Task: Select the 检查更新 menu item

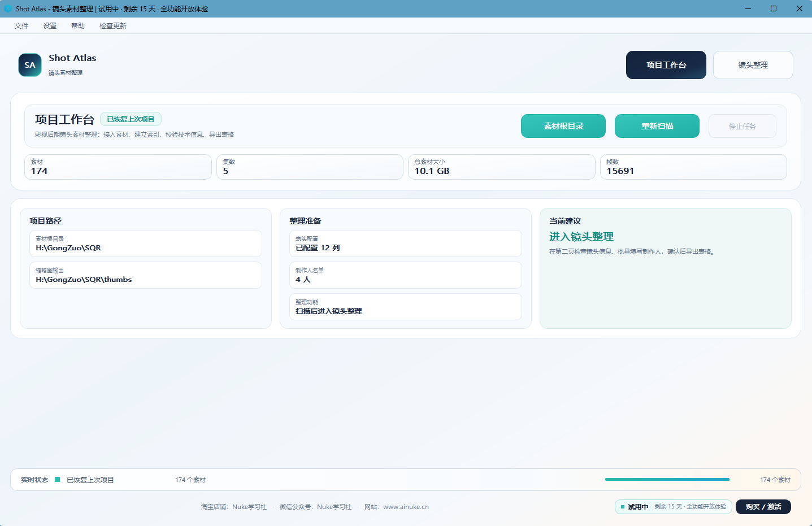Action: click(x=113, y=26)
